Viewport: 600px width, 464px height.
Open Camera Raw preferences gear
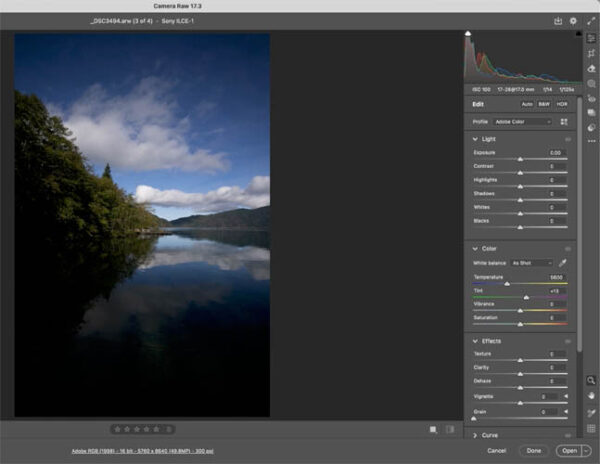[573, 20]
